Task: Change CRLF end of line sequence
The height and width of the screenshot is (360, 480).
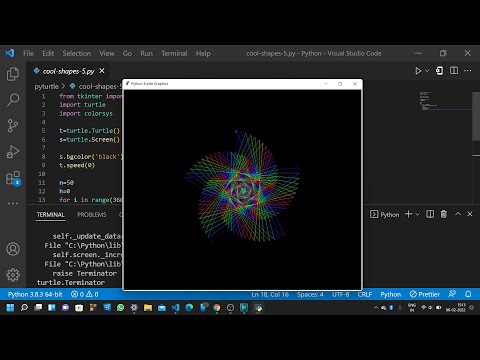Action: pyautogui.click(x=365, y=294)
